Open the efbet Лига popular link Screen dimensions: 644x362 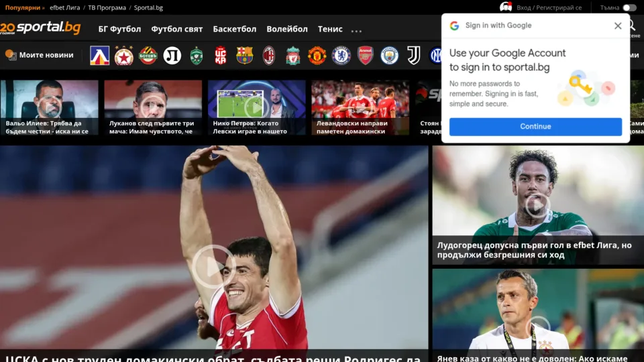pyautogui.click(x=65, y=7)
